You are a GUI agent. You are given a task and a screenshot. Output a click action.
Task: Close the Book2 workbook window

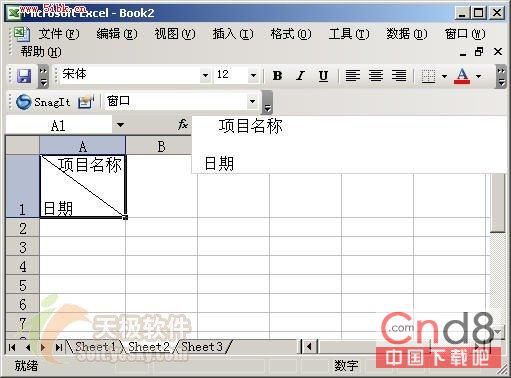point(498,51)
